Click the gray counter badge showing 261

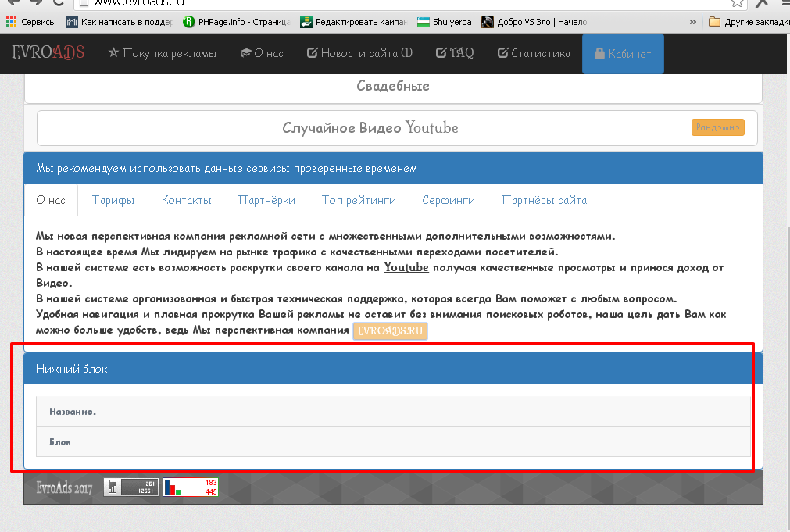(x=131, y=487)
